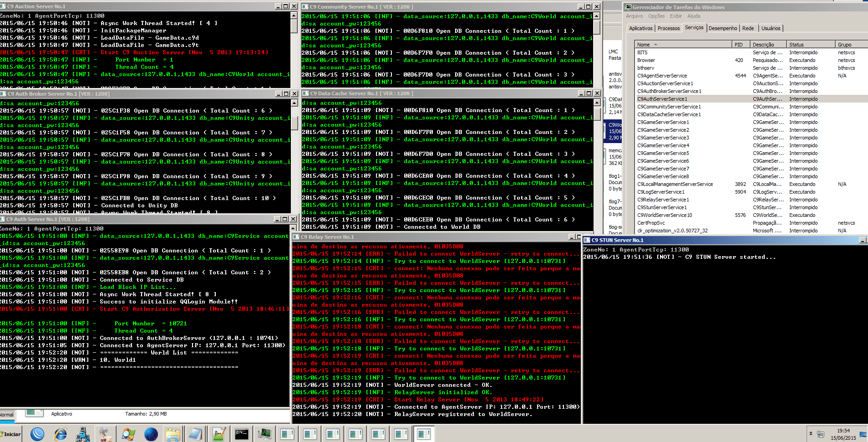Click the C9 STUN Server title bar icon
This screenshot has width=868, height=442.
coord(587,240)
